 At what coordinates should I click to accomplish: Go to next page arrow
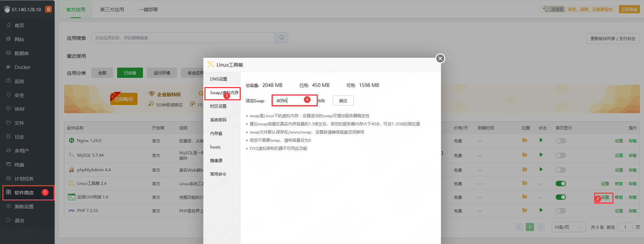(541, 227)
